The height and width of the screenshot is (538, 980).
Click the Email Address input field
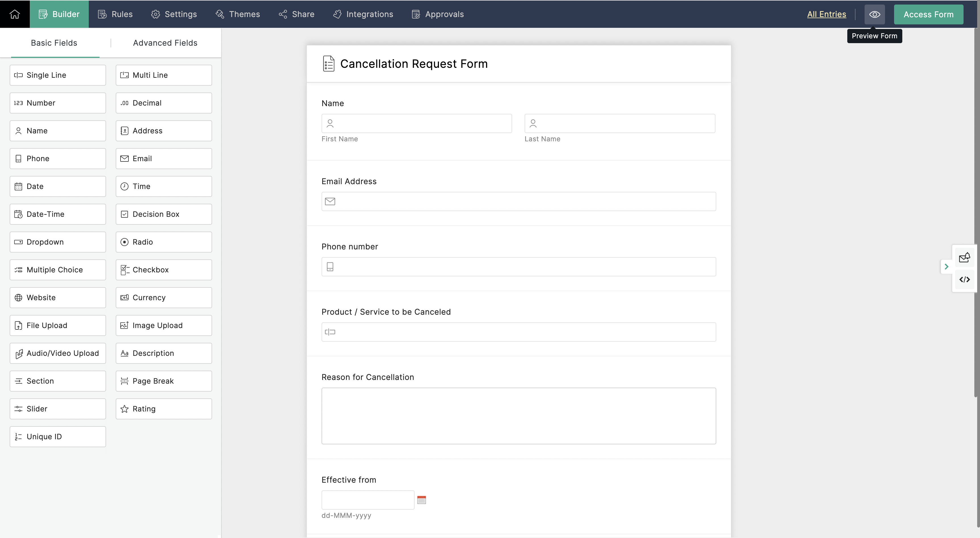(x=519, y=201)
